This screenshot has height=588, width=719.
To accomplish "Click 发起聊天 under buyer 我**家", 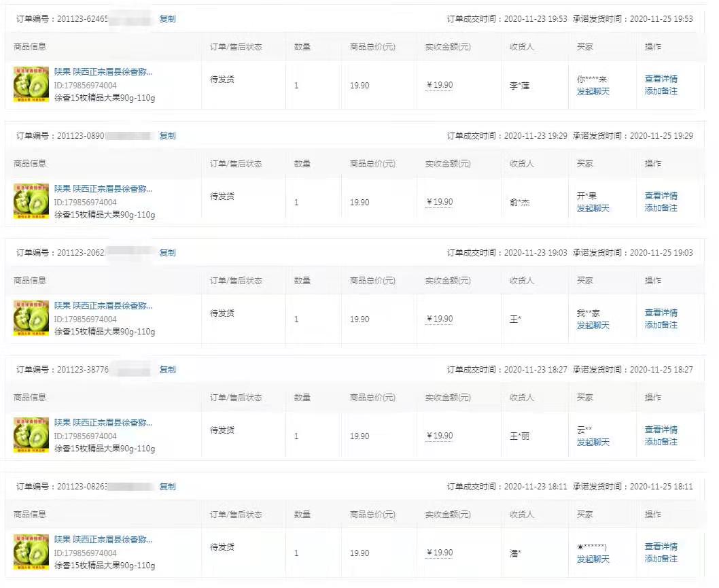I will coord(593,325).
